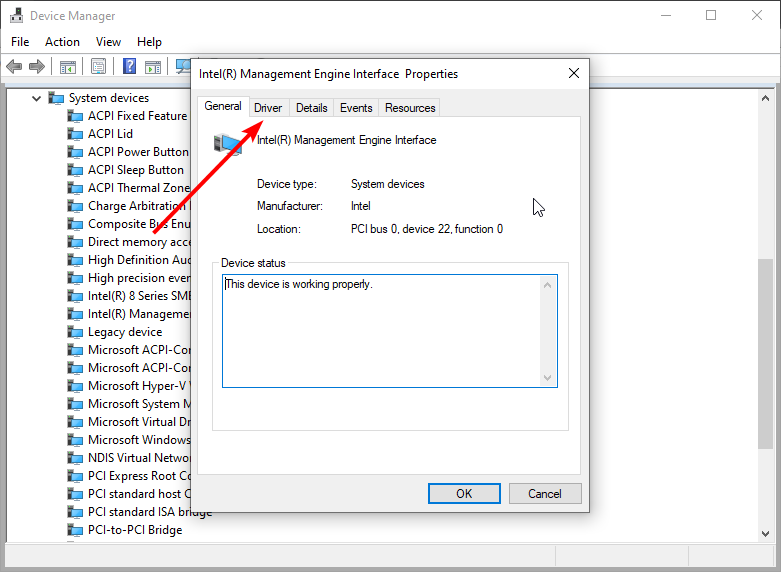Screen dimensions: 781x572
Task: Click Cancel in the Properties dialog
Action: point(545,493)
